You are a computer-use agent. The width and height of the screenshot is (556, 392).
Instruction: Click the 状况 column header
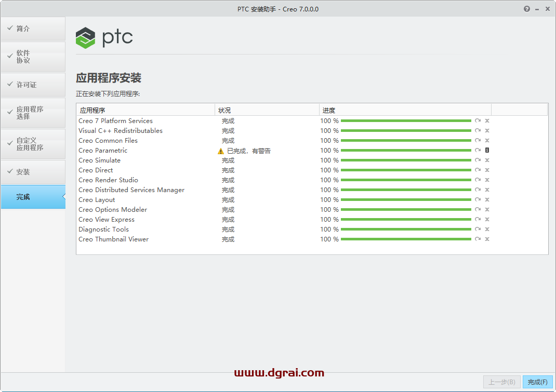click(267, 110)
